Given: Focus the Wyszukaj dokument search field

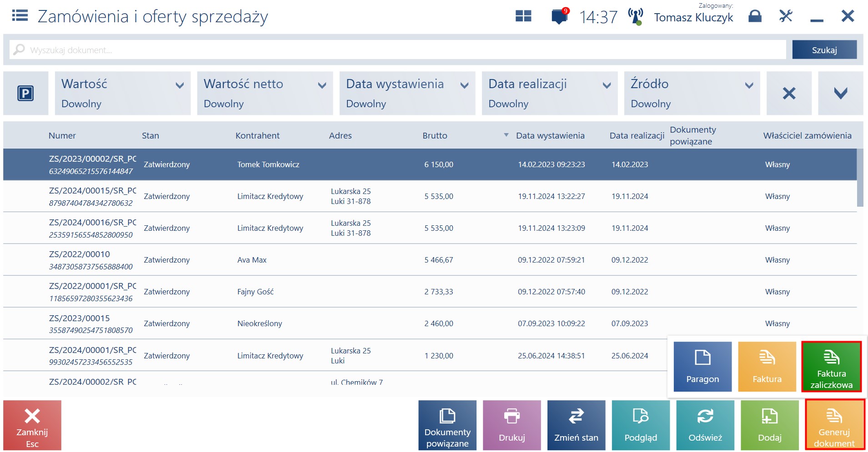Looking at the screenshot, I should (x=398, y=50).
